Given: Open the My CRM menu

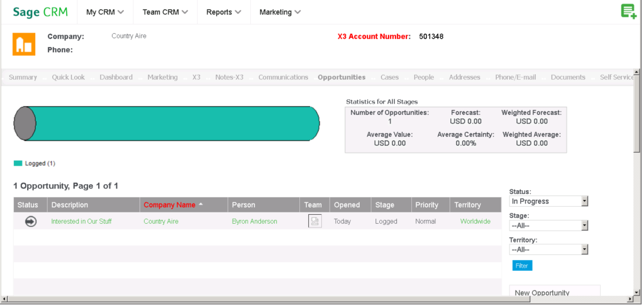Looking at the screenshot, I should [105, 13].
